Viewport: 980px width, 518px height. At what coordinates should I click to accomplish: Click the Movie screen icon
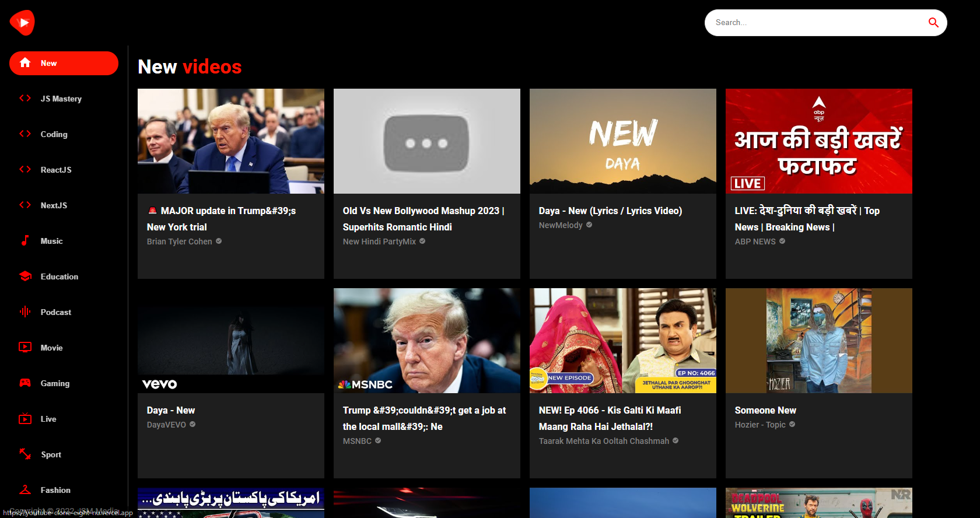(25, 348)
